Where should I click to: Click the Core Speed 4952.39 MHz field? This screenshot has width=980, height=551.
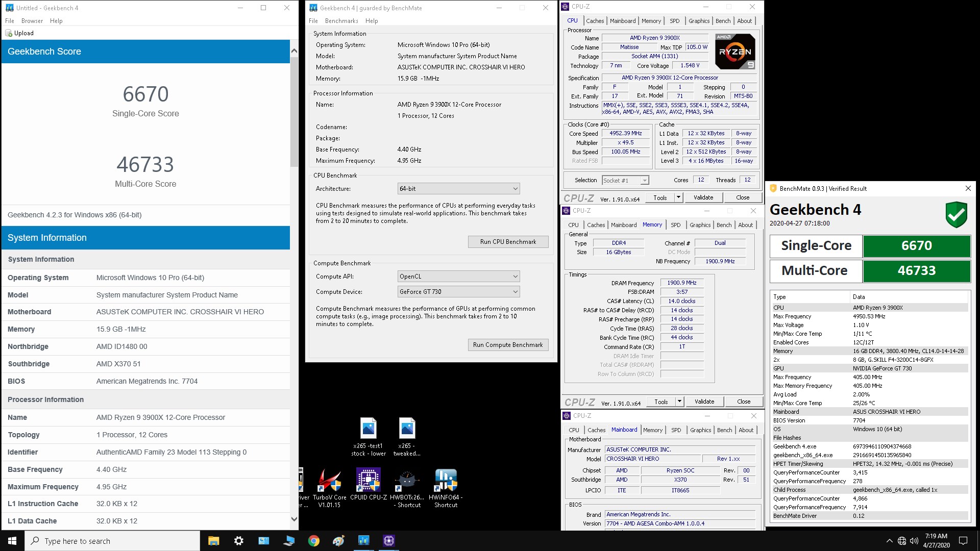625,134
